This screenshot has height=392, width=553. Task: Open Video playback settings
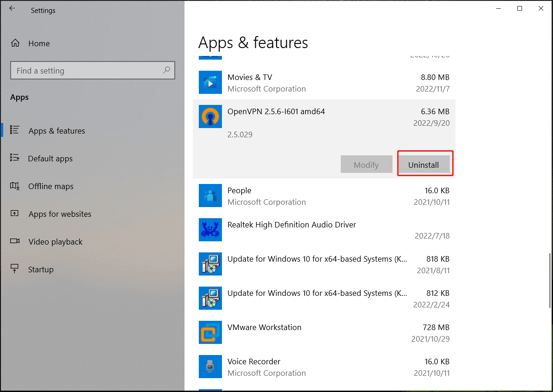tap(55, 242)
